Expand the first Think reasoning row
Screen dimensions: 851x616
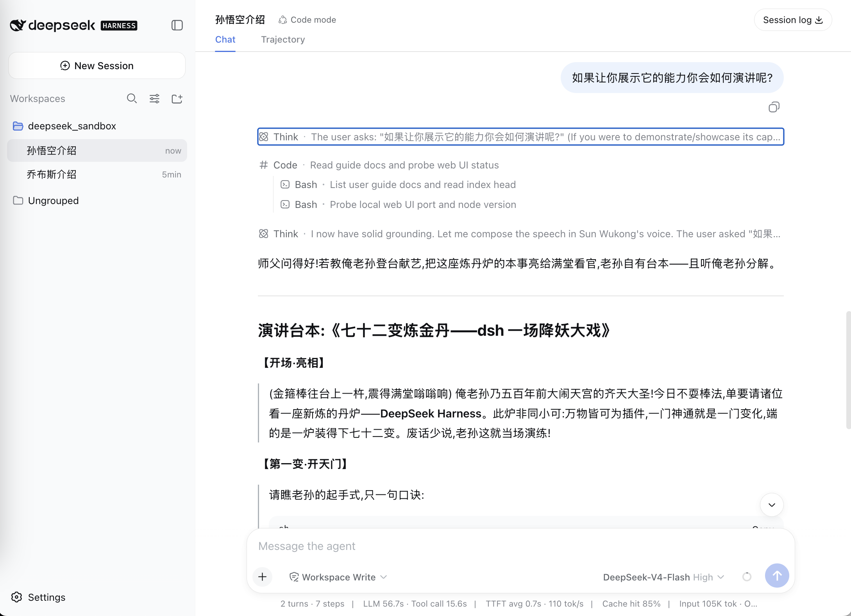(520, 137)
